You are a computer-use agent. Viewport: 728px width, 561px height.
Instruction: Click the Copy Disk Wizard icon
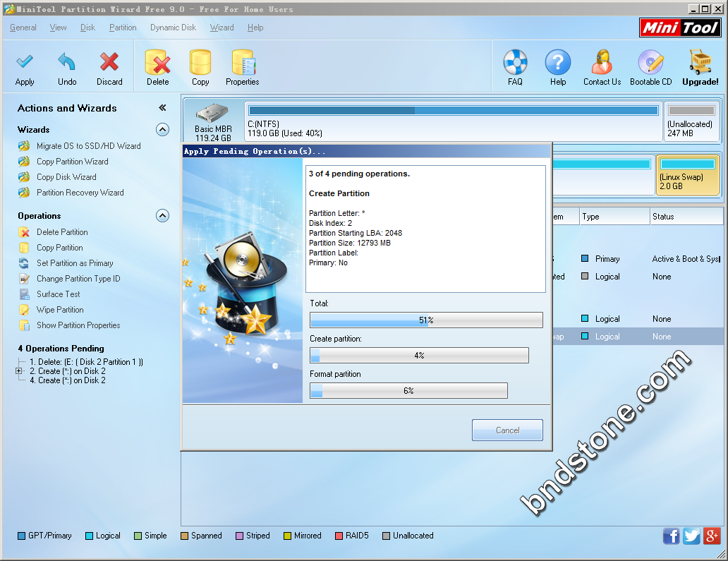tap(24, 177)
